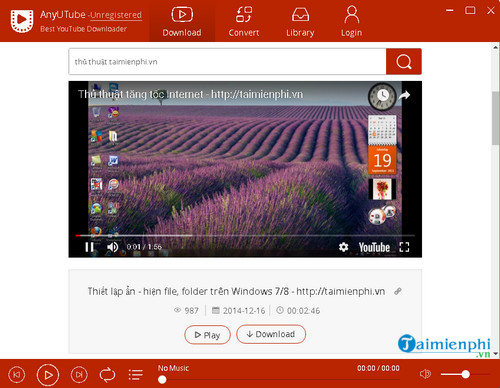Click the music progress slider handle

162,380
